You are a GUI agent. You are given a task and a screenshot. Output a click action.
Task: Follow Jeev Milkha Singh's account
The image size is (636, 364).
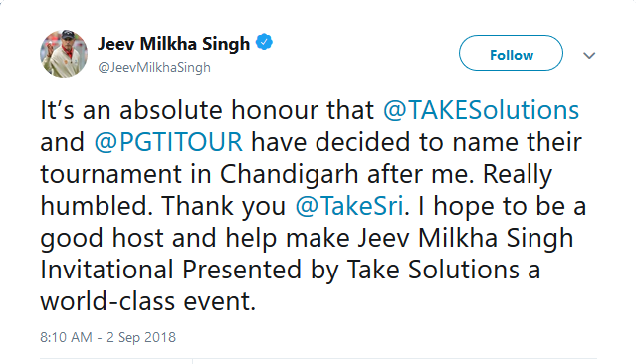point(511,53)
